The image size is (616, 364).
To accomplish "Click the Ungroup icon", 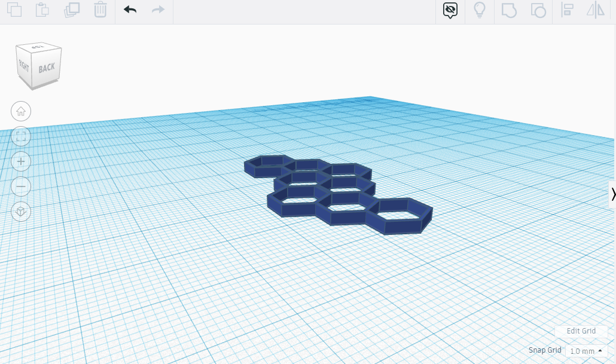I will click(x=538, y=10).
